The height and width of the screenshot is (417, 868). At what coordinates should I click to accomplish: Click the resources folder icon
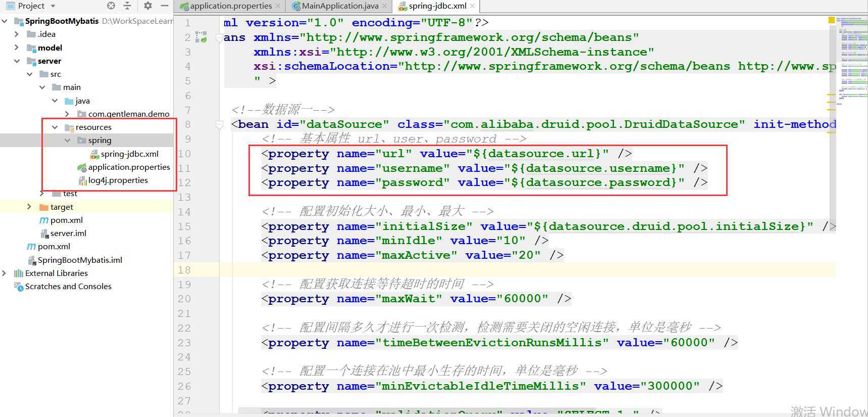pyautogui.click(x=69, y=127)
